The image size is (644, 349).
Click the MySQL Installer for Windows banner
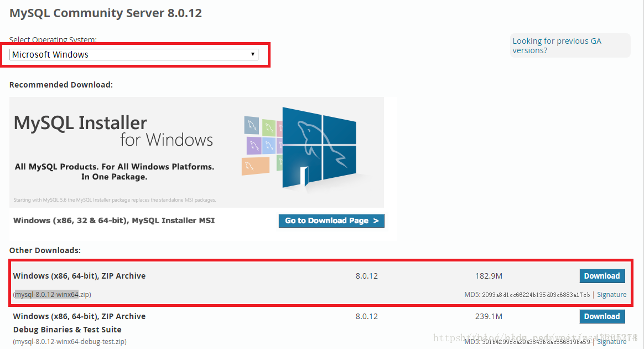(196, 152)
